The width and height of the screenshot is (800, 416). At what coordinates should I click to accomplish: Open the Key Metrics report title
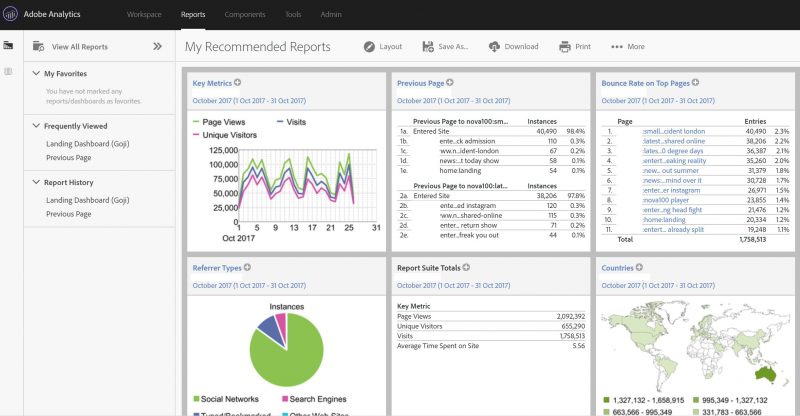pos(212,83)
